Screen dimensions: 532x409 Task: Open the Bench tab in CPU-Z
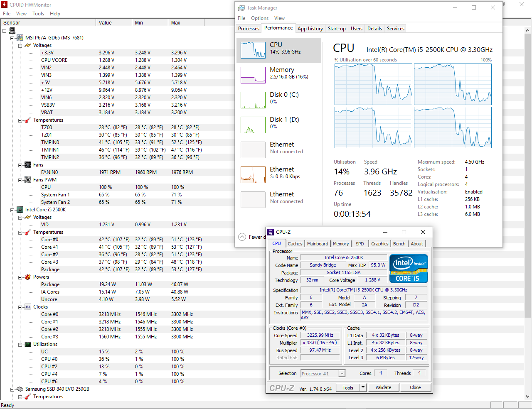[399, 244]
